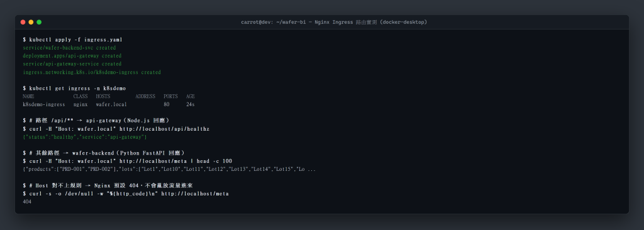
Task: Click the age value '24s'
Action: (x=190, y=105)
